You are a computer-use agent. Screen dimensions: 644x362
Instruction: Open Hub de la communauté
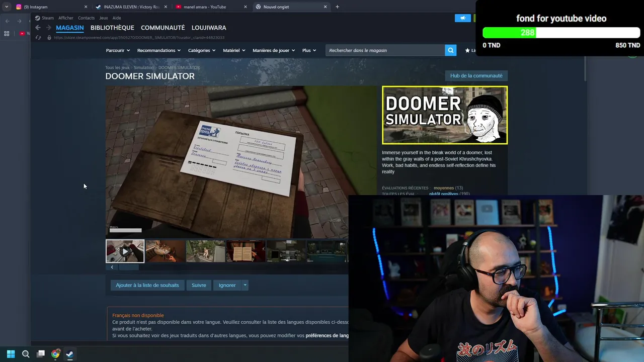pos(476,76)
